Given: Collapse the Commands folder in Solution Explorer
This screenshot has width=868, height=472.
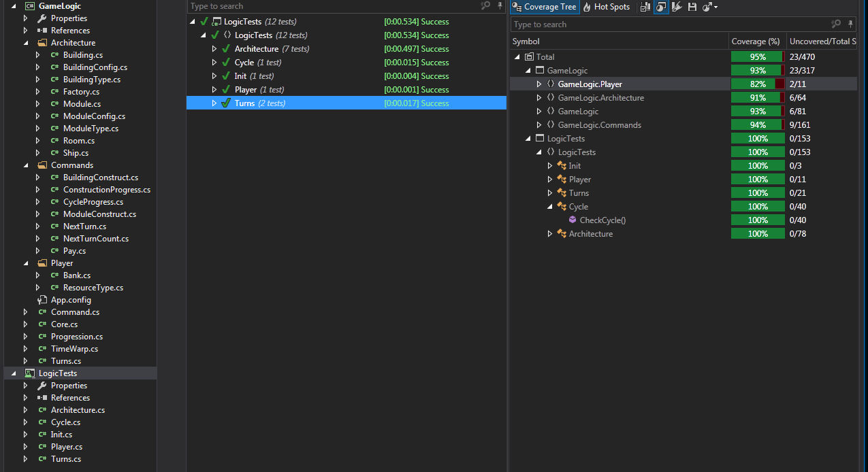Looking at the screenshot, I should click(26, 165).
